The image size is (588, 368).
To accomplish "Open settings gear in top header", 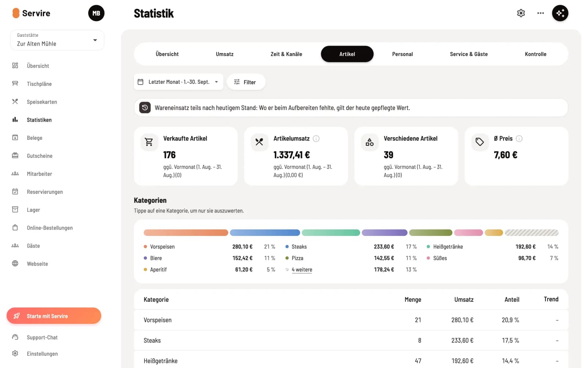I will tap(521, 13).
